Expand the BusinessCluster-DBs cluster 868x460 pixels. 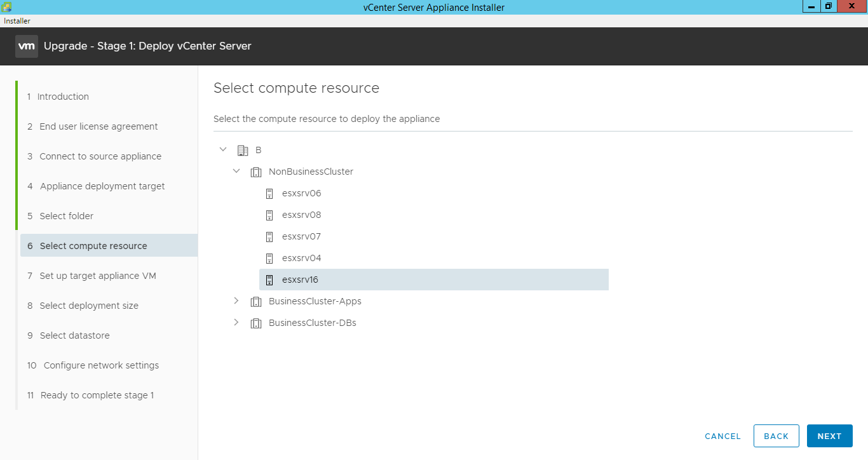coord(236,322)
